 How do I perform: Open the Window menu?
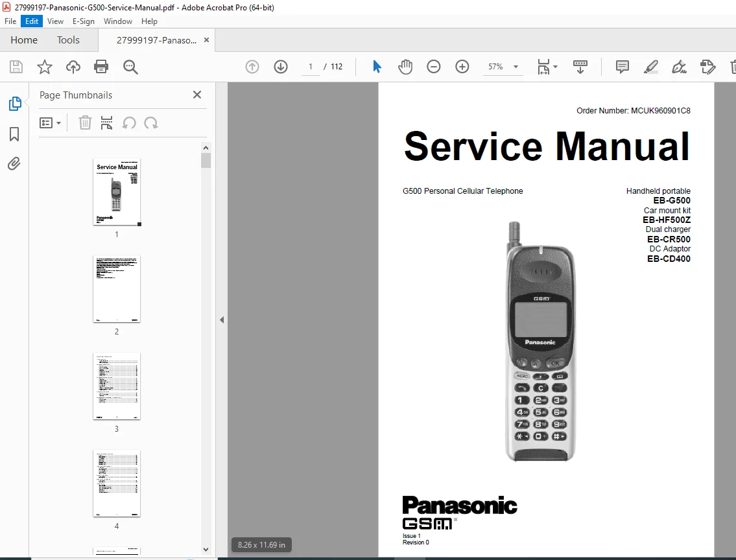[x=118, y=21]
